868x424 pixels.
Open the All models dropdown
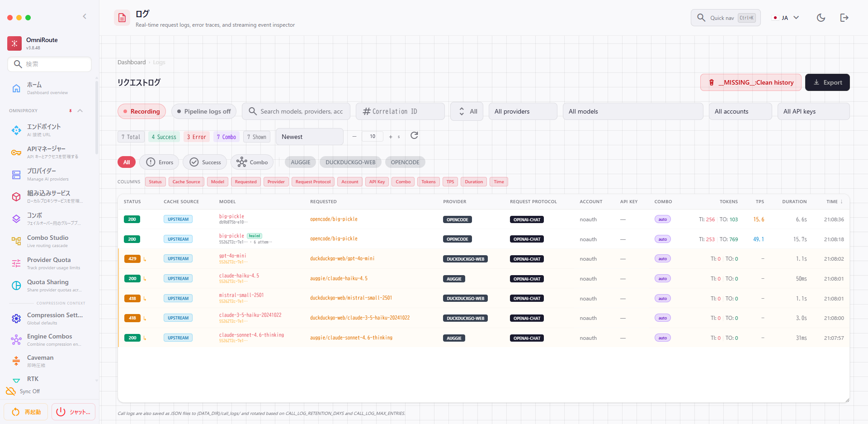(x=633, y=111)
